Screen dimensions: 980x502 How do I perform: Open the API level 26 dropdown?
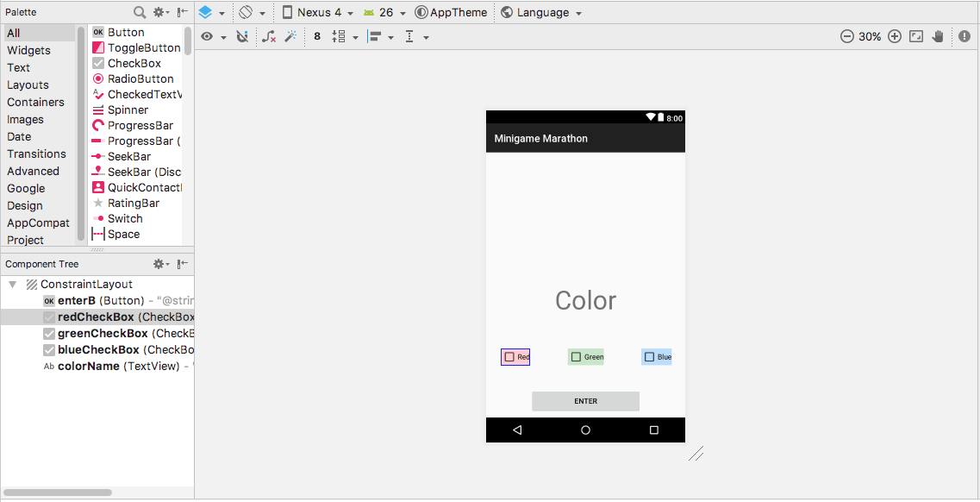[384, 12]
